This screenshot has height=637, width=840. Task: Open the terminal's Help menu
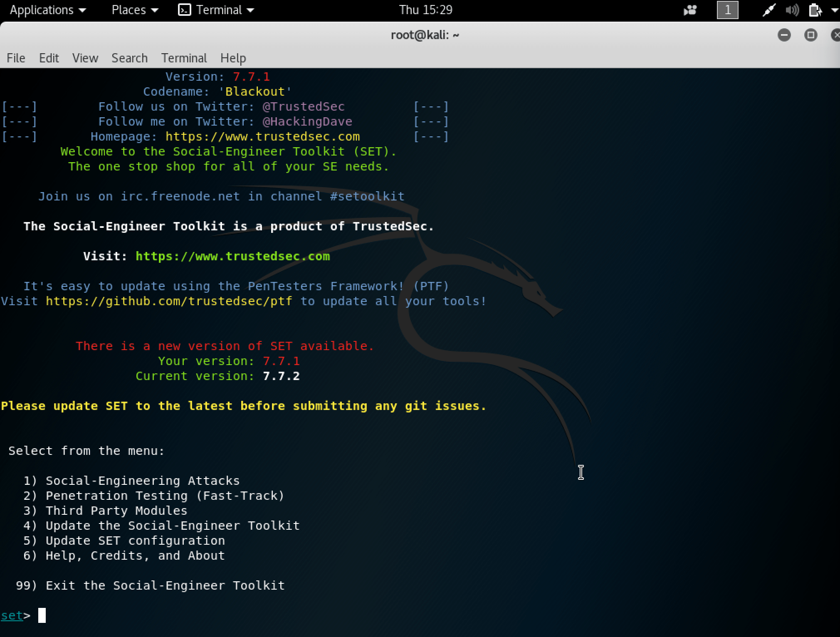[x=233, y=58]
